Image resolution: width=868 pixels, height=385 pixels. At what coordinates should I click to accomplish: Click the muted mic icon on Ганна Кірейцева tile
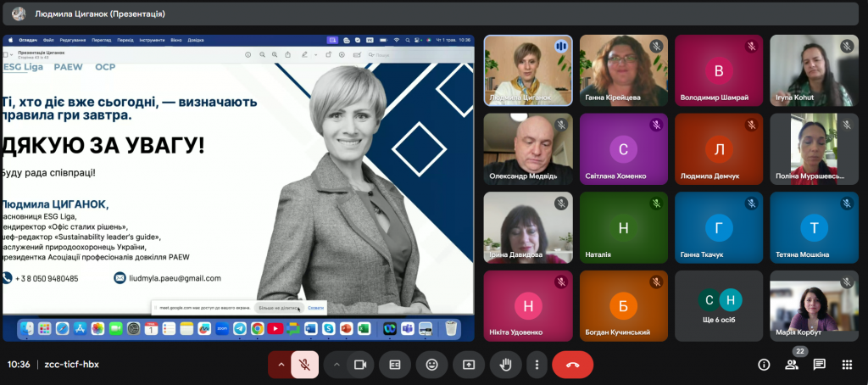click(x=656, y=47)
